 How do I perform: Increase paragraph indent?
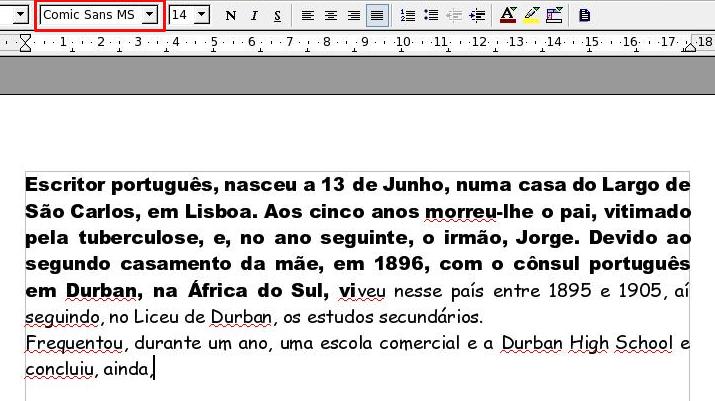[477, 16]
